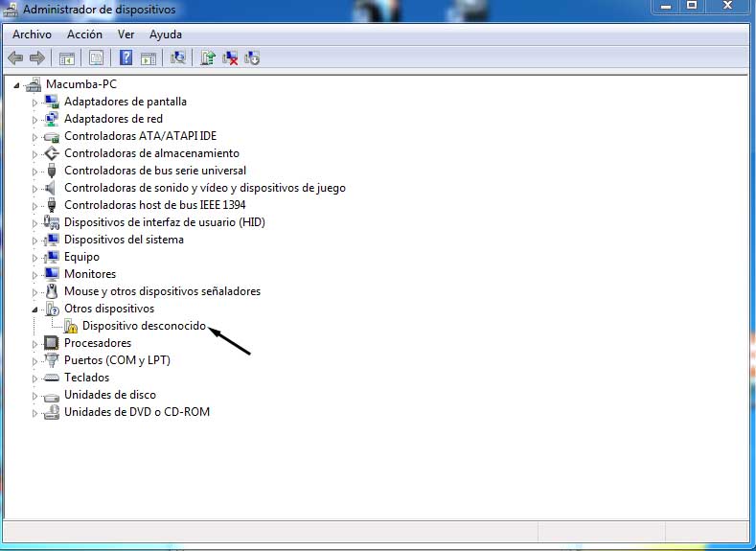Minimize the Administrador de dispositivos window
Image resolution: width=756 pixels, height=551 pixels.
(x=666, y=7)
